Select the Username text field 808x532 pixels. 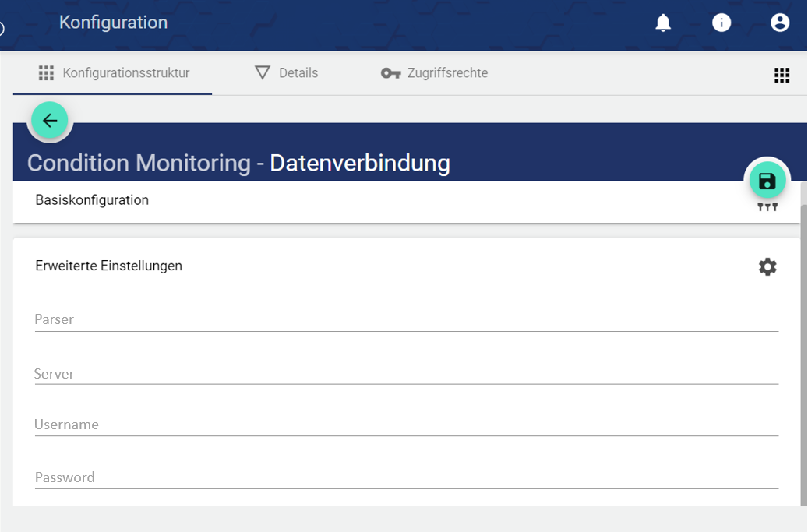pos(405,425)
